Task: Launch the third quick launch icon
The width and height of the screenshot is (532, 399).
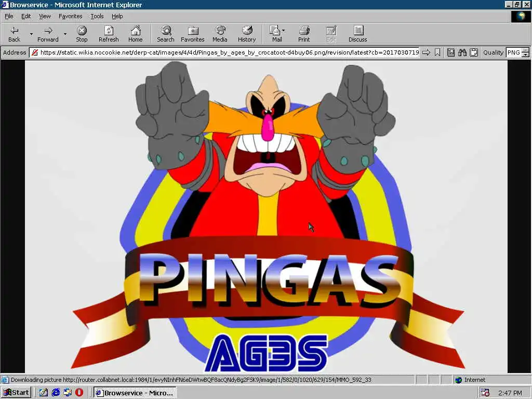Action: 68,393
